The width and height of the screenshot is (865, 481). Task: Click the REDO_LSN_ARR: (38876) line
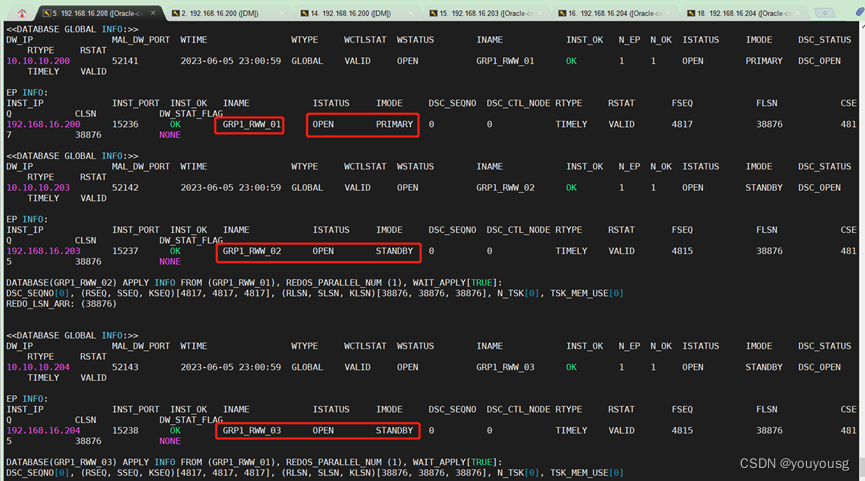pos(61,303)
